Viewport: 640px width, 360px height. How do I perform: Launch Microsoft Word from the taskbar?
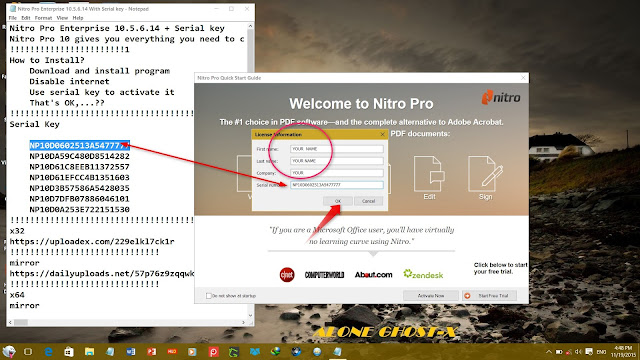131,351
